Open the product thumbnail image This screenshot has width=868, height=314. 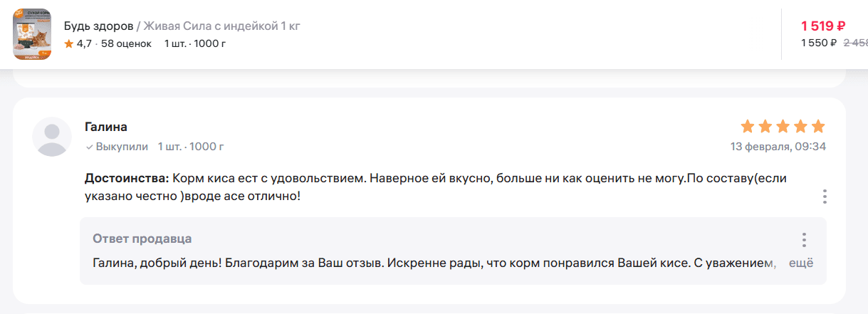click(32, 34)
